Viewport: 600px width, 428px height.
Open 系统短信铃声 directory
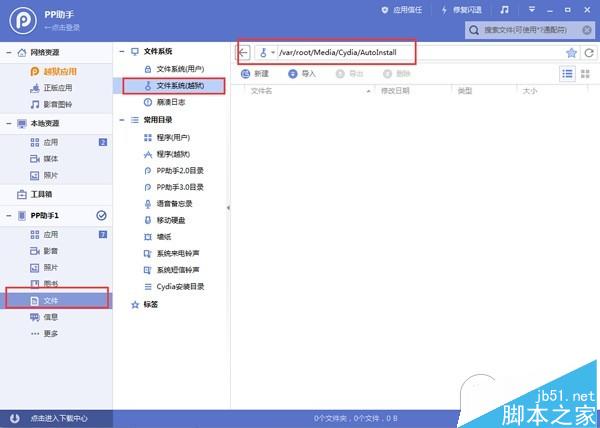pyautogui.click(x=171, y=270)
